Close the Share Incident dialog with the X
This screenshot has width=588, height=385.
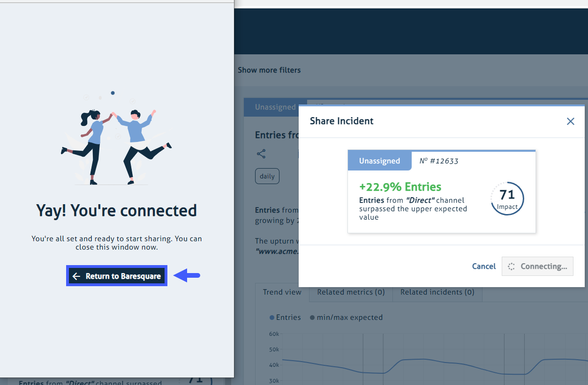click(570, 121)
